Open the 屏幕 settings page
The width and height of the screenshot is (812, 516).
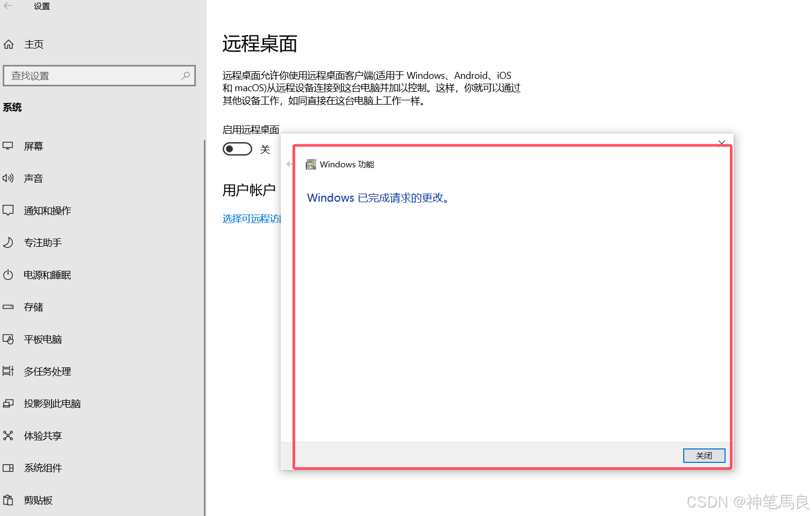click(33, 146)
